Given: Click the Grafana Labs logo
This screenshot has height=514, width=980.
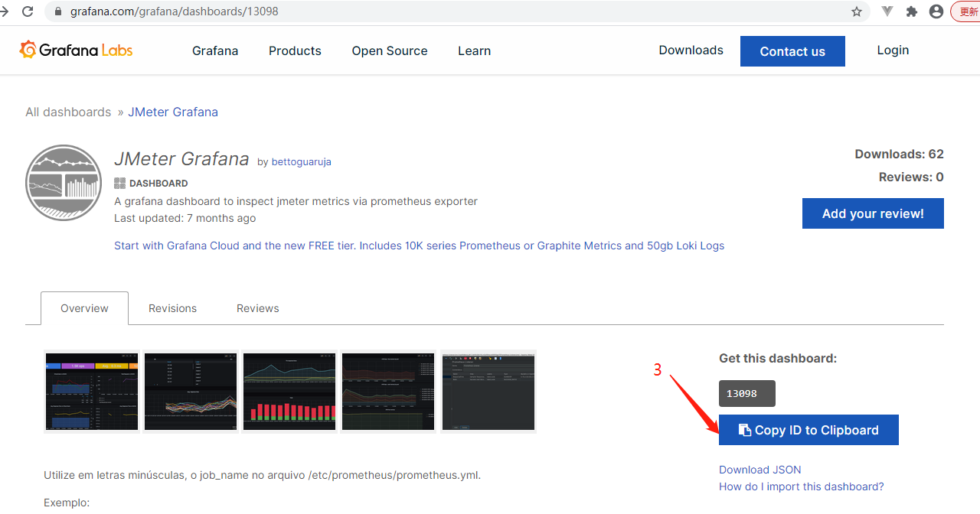Looking at the screenshot, I should tap(76, 50).
